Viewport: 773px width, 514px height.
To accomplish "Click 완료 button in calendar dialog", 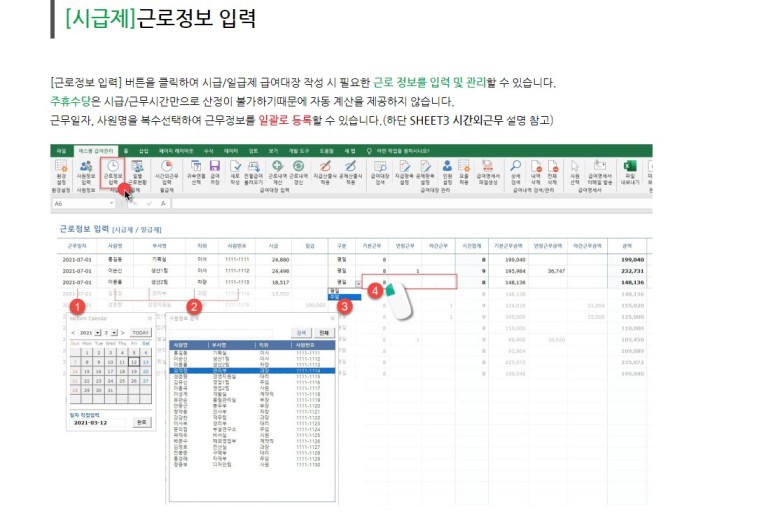I will click(141, 422).
